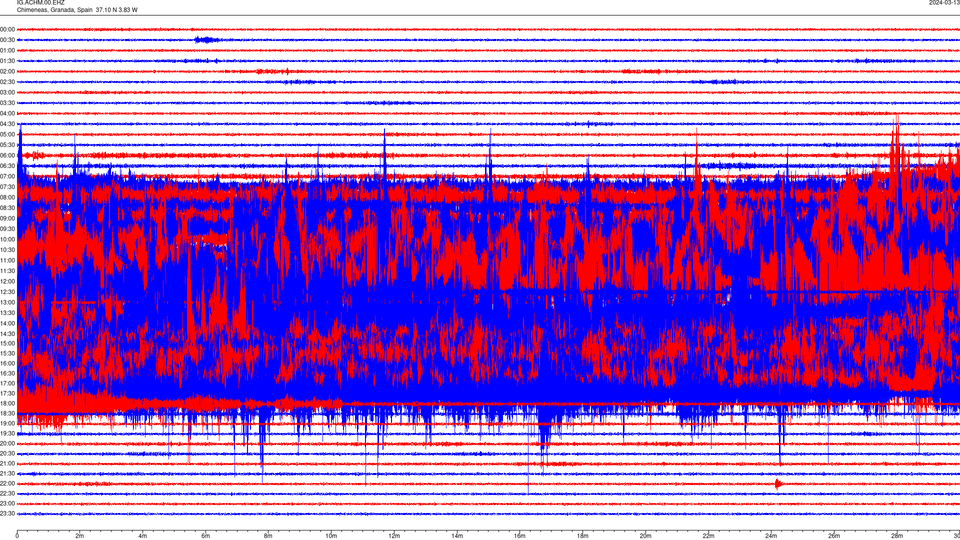Click the "22:00" time row label
The image size is (960, 540).
pyautogui.click(x=7, y=483)
